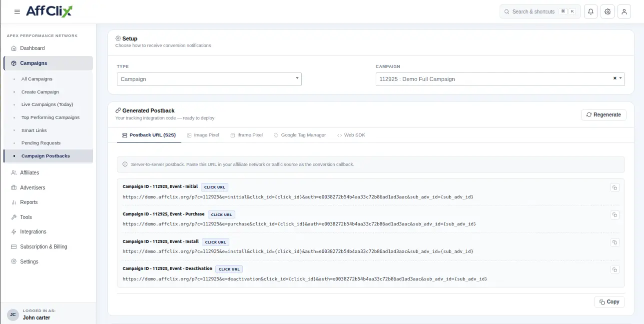Viewport: 644px width, 324px height.
Task: Clear the selected campaign with the x icon
Action: tap(615, 78)
